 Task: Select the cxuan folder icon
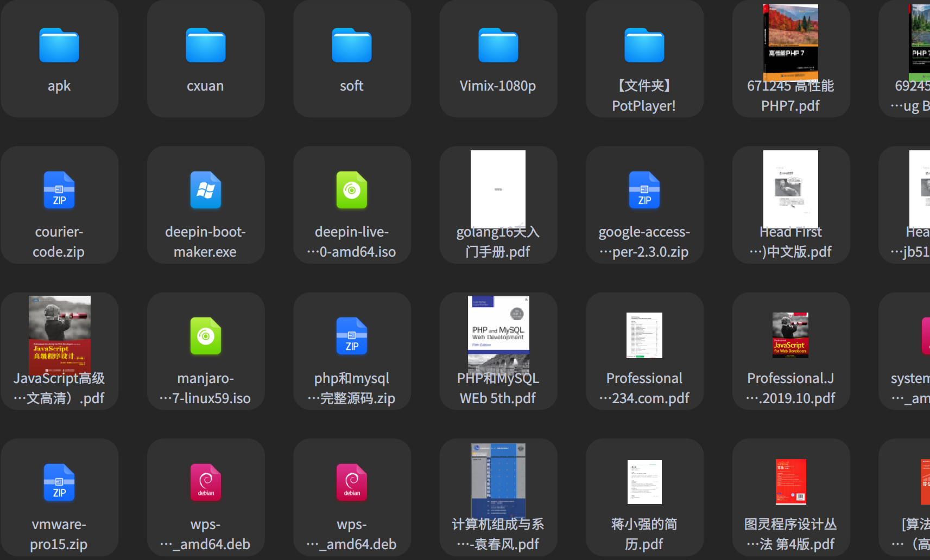[x=206, y=46]
